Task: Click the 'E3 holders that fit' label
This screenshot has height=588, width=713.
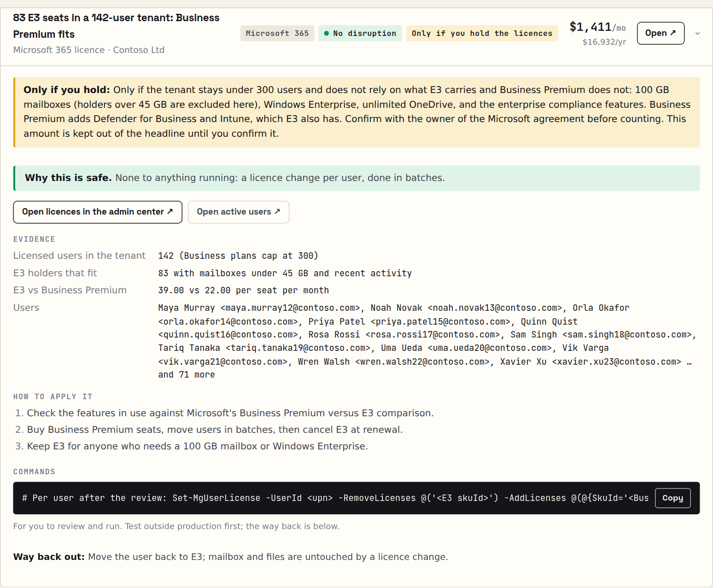Action: (x=55, y=273)
